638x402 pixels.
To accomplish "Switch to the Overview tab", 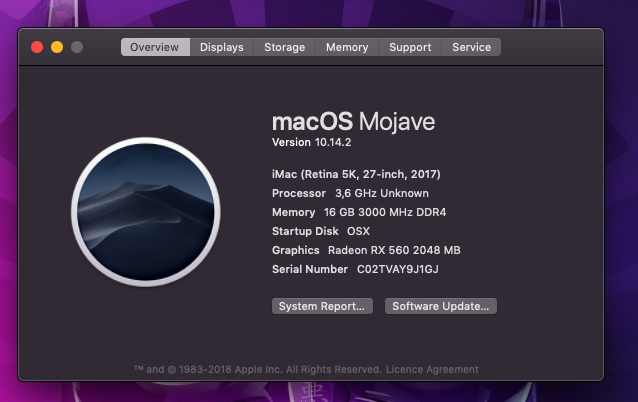I will (155, 47).
